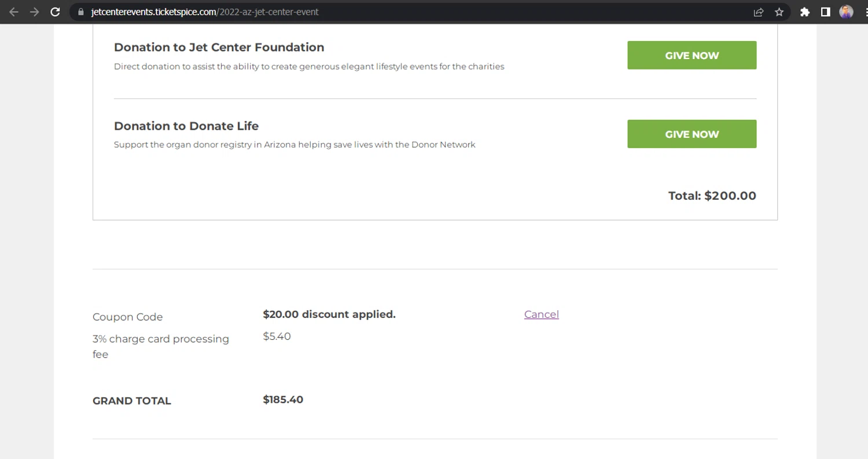Click the '3% charge card processing fee' label

[x=161, y=346]
